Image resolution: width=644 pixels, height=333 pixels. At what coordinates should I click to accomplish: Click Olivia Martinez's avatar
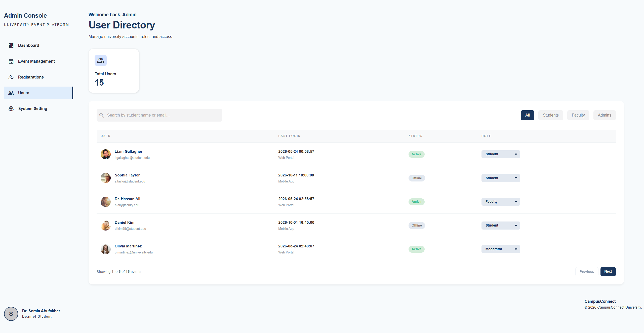click(106, 249)
